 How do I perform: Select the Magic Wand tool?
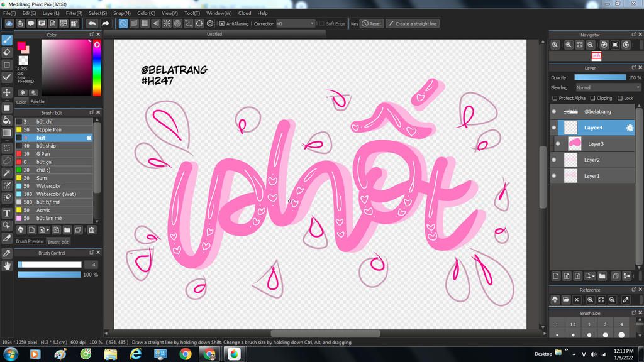[7, 173]
